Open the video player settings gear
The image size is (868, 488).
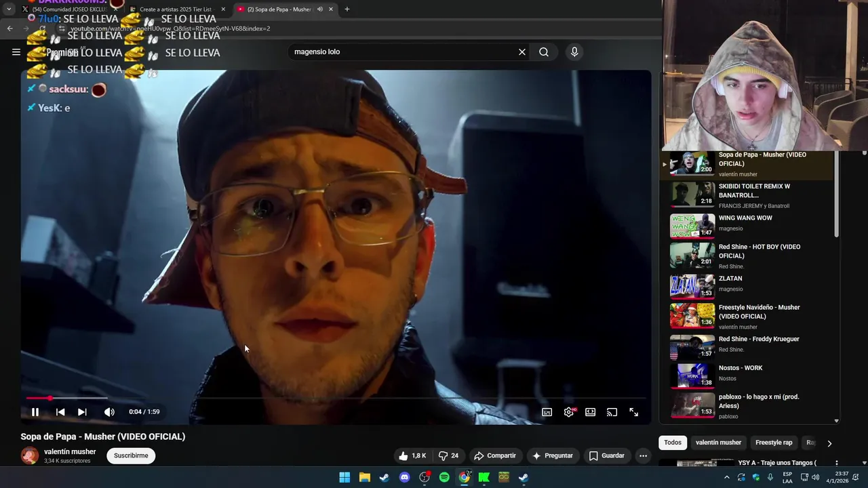569,412
